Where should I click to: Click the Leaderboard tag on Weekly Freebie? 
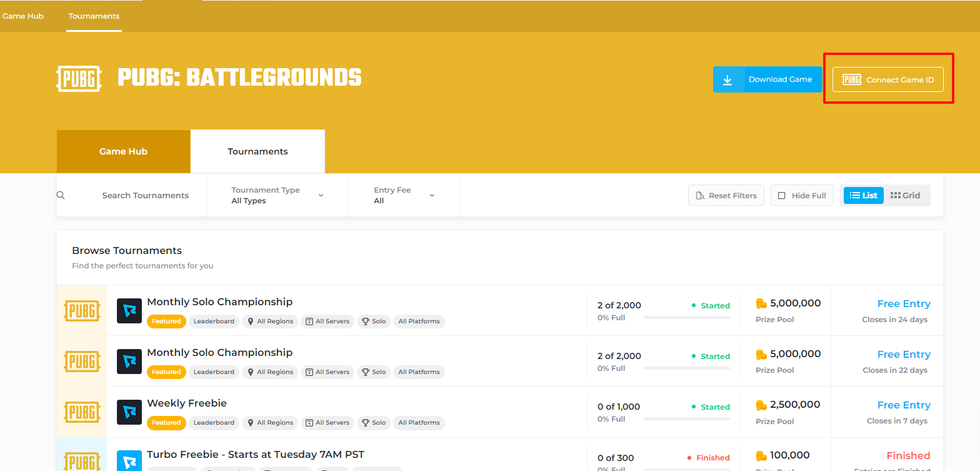click(x=214, y=423)
